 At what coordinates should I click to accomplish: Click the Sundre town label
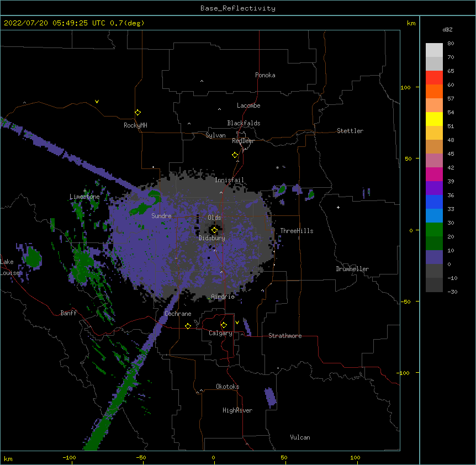tap(161, 216)
